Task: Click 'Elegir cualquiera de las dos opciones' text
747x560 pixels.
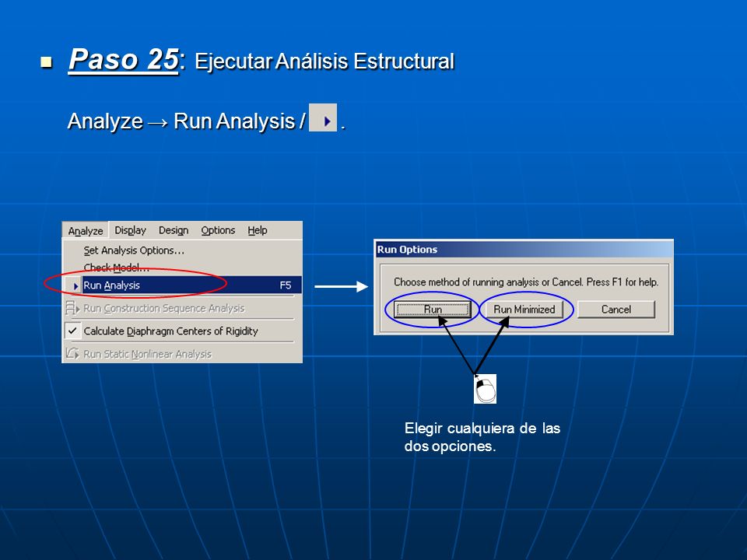Action: click(482, 437)
